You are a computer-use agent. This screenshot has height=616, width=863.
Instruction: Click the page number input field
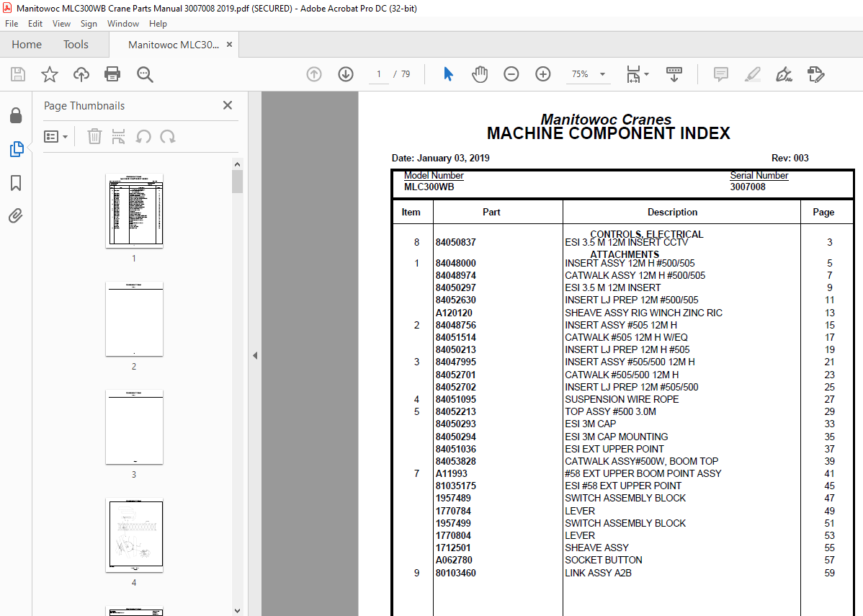(x=379, y=74)
